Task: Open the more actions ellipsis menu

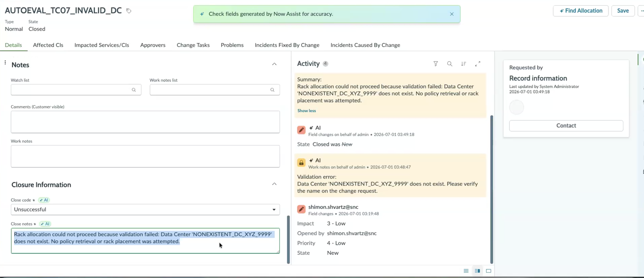Action: [x=641, y=11]
